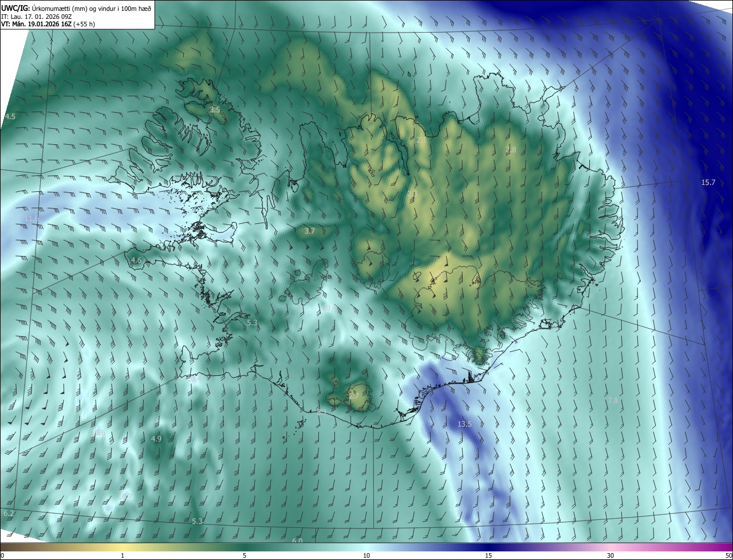Click the 15 tick on the colour scale

(488, 555)
